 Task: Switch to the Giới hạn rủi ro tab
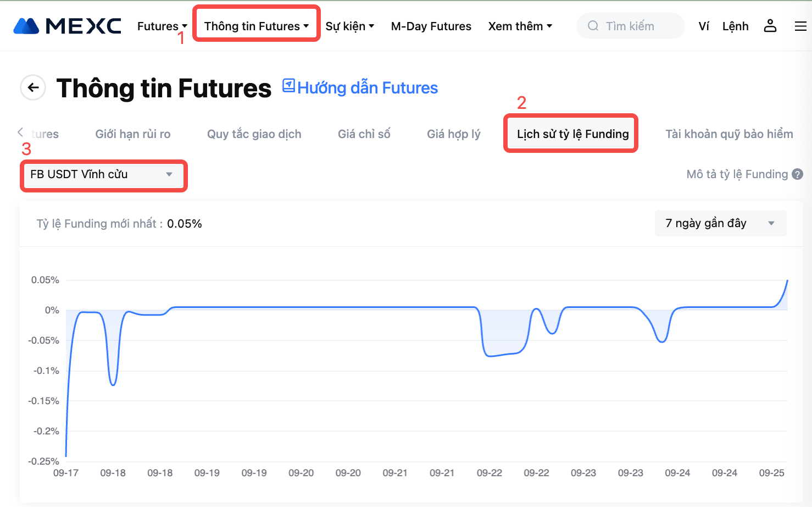pos(133,134)
